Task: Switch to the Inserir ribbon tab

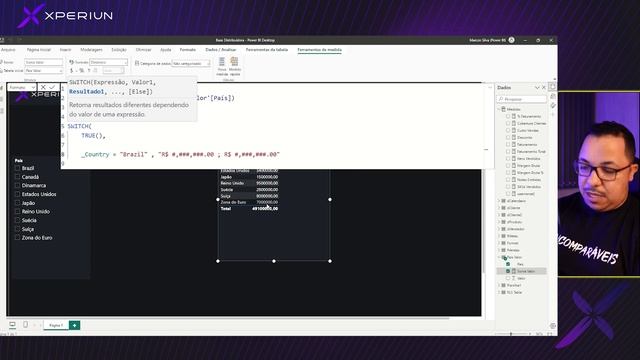Action: click(x=65, y=50)
